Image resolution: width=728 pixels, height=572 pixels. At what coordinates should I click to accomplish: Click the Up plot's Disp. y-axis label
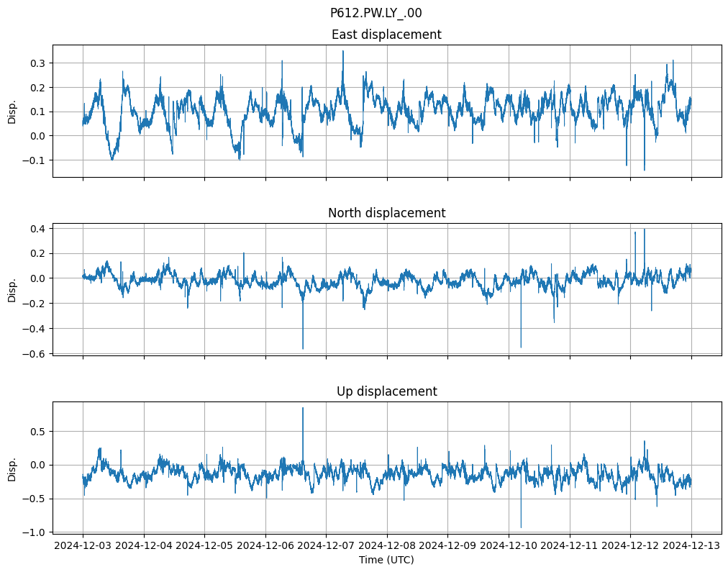(x=12, y=468)
